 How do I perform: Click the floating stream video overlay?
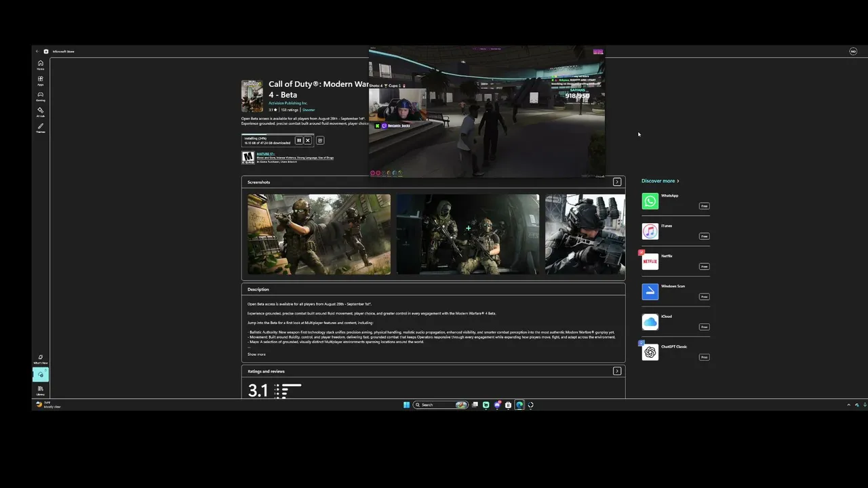[x=487, y=112]
